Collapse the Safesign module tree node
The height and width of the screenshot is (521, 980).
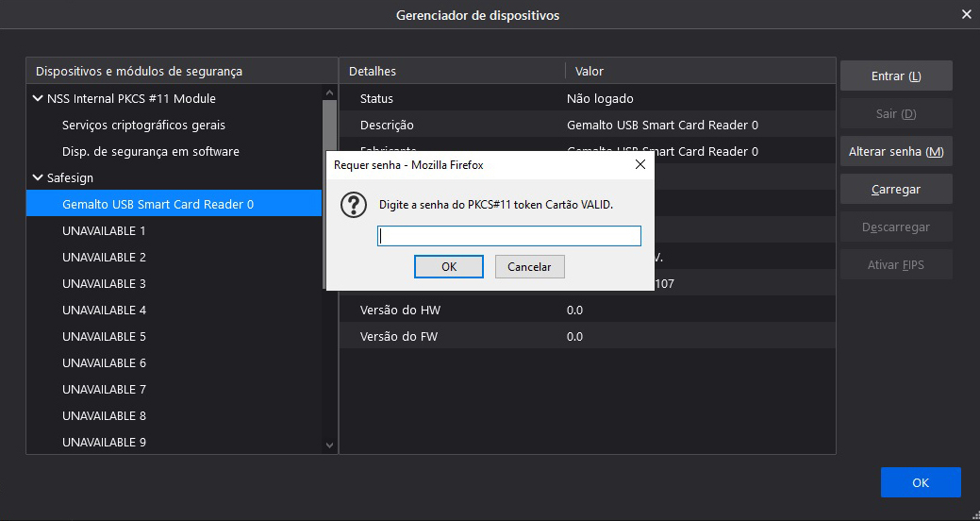[38, 177]
